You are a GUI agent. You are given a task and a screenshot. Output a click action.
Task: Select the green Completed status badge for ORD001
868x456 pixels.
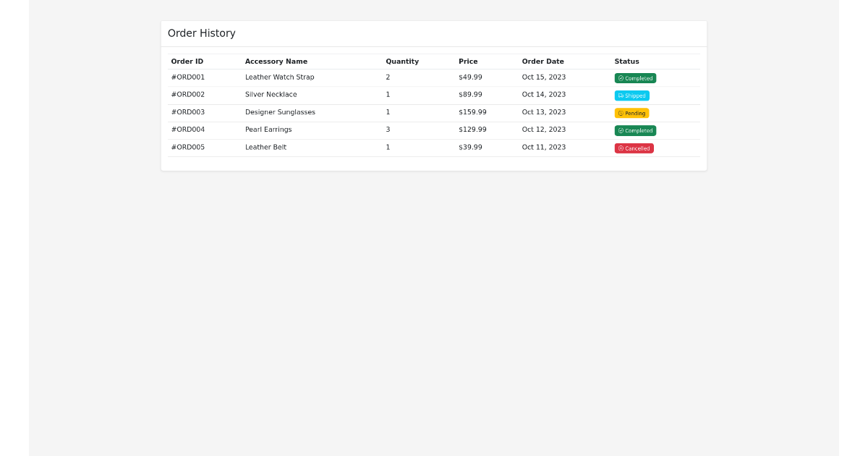coord(635,78)
